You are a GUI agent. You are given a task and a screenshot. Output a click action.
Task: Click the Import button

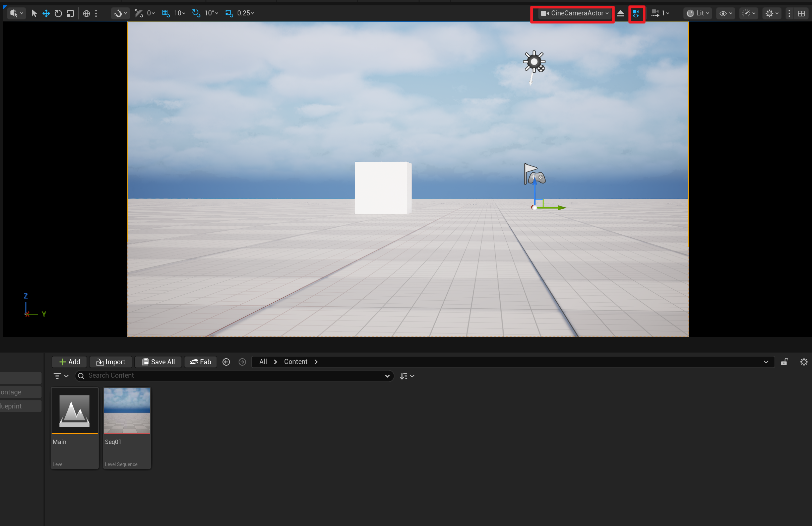pos(111,362)
